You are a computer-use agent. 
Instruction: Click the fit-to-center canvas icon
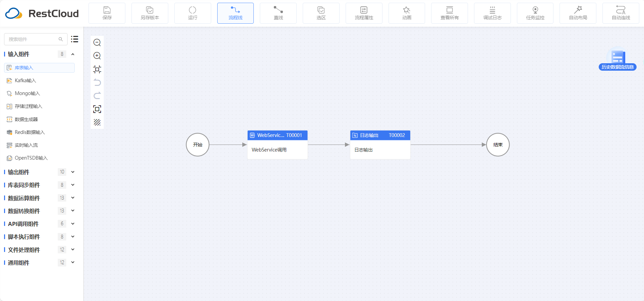coord(97,69)
